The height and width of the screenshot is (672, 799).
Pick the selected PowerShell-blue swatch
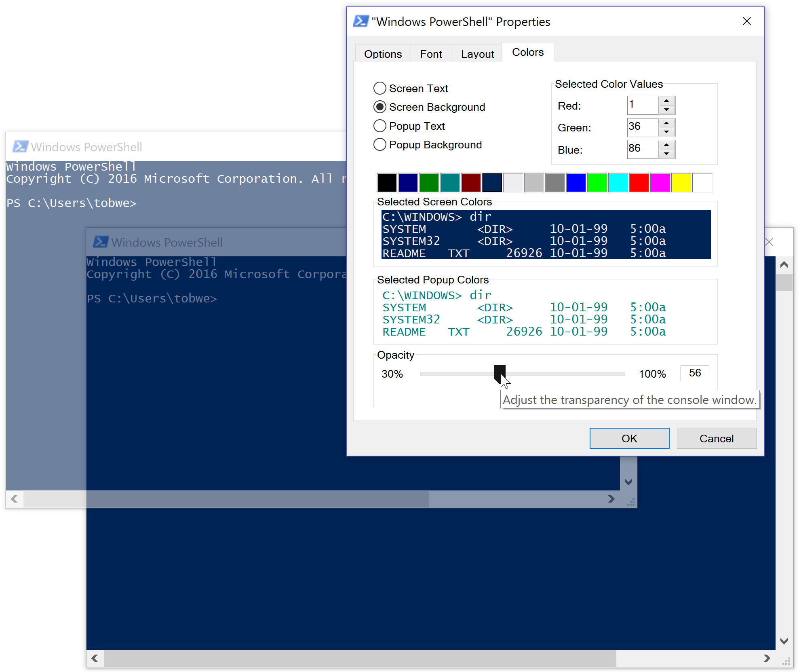click(492, 182)
